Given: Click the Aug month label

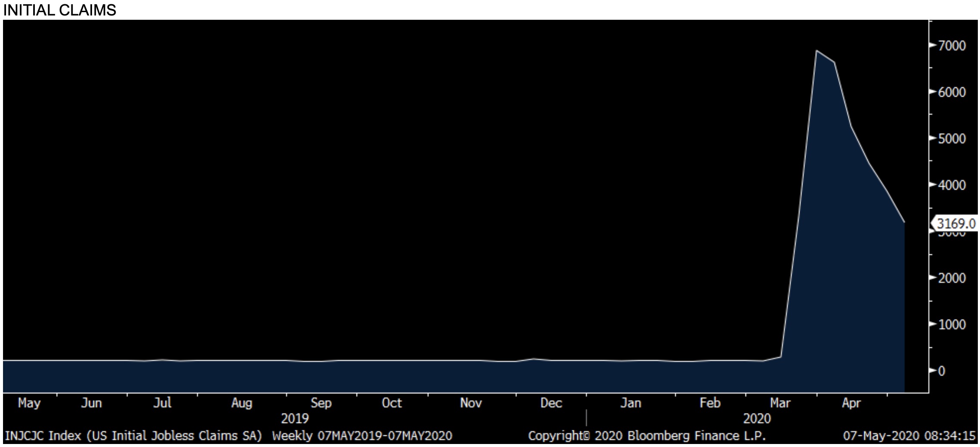Looking at the screenshot, I should tap(241, 403).
